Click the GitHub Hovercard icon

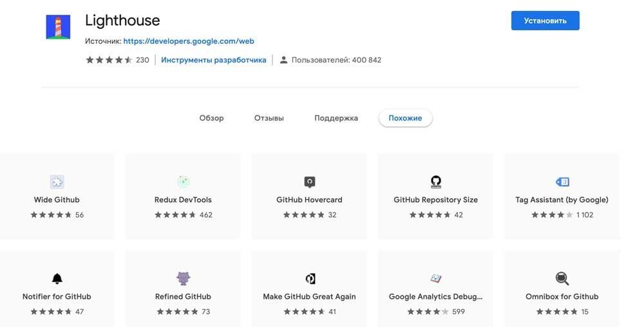coord(309,182)
